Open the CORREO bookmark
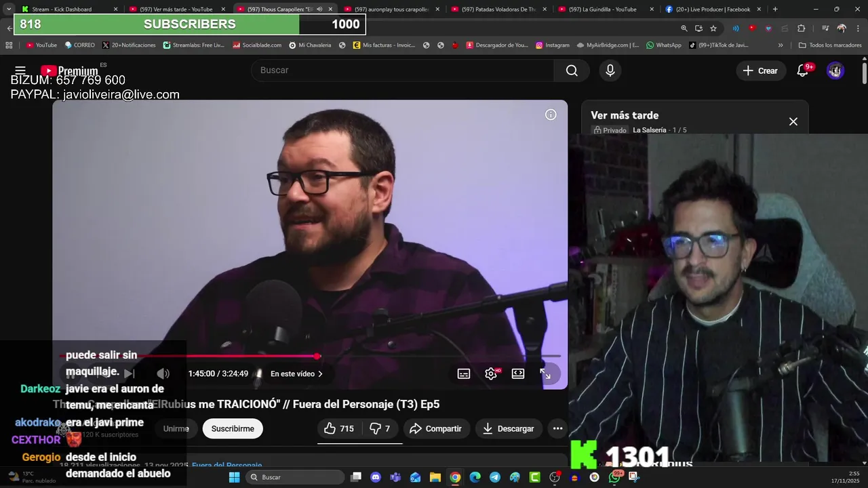Image resolution: width=868 pixels, height=488 pixels. click(79, 45)
